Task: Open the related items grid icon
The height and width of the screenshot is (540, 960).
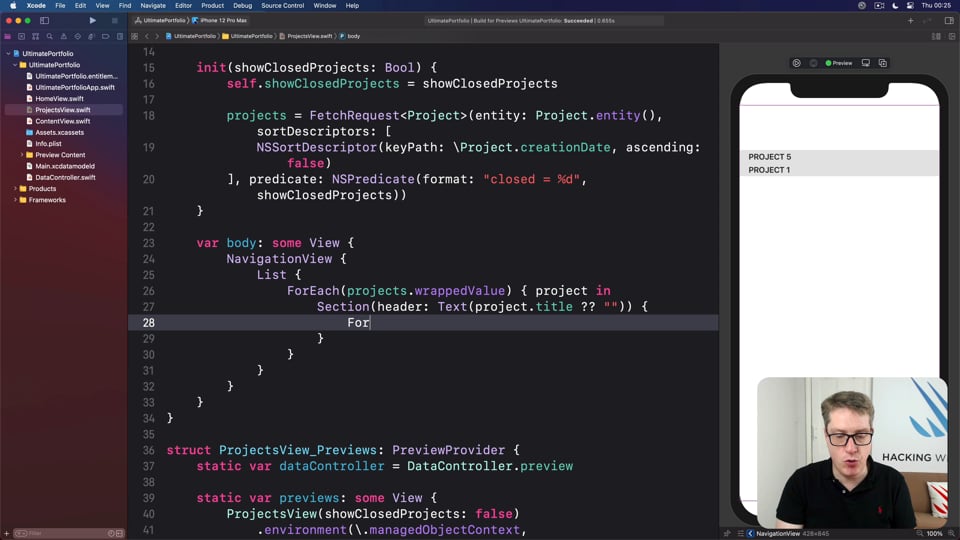Action: 135,36
